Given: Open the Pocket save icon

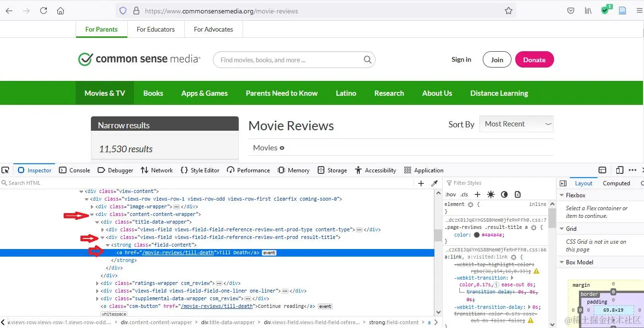Looking at the screenshot, I should 570,11.
